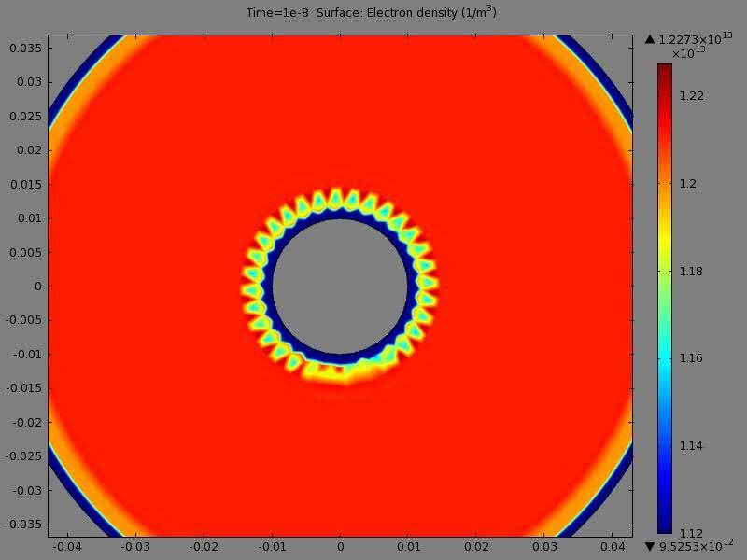Click the downward triangle minimum marker
Image resolution: width=747 pixels, height=560 pixels.
650,546
